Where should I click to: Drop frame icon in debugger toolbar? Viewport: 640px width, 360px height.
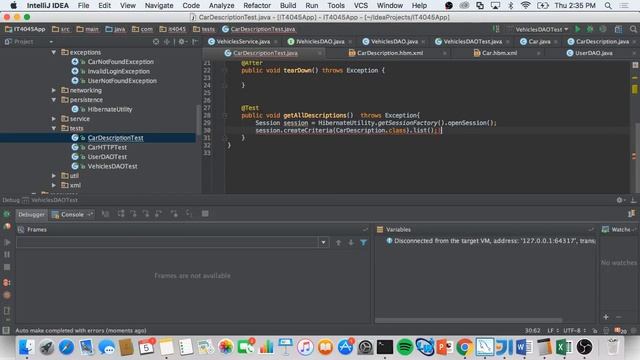point(174,214)
